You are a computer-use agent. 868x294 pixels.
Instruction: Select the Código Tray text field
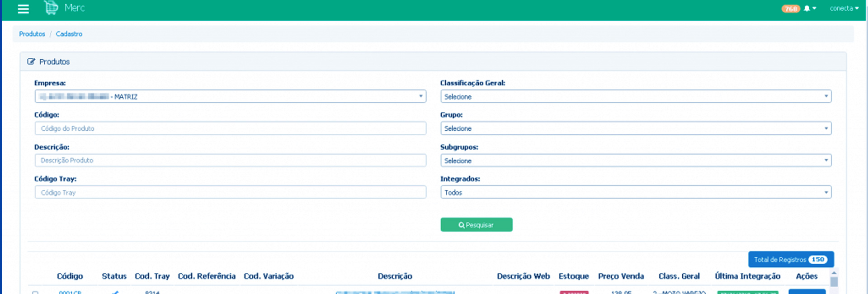click(230, 192)
